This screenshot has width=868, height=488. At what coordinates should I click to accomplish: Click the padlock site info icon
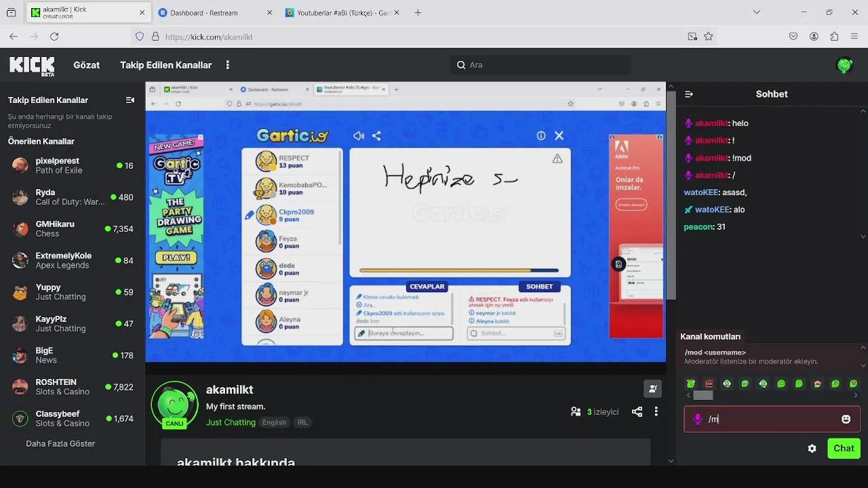pos(155,37)
